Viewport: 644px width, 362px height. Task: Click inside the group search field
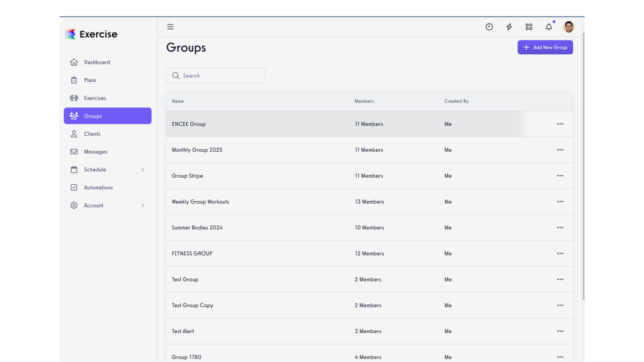[x=215, y=75]
